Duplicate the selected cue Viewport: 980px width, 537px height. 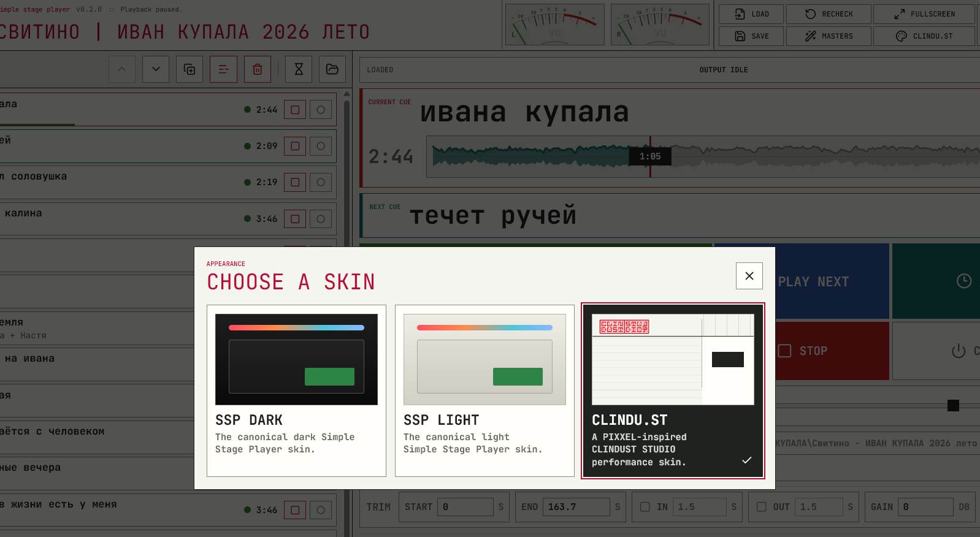coord(189,69)
